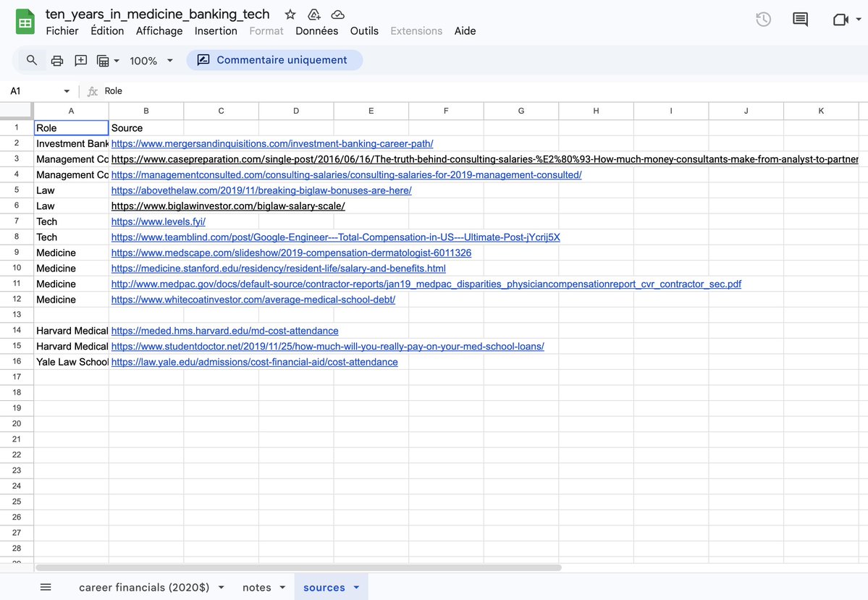
Task: Star the ten_years_in_medicine_banking_tech document
Action: [x=290, y=14]
